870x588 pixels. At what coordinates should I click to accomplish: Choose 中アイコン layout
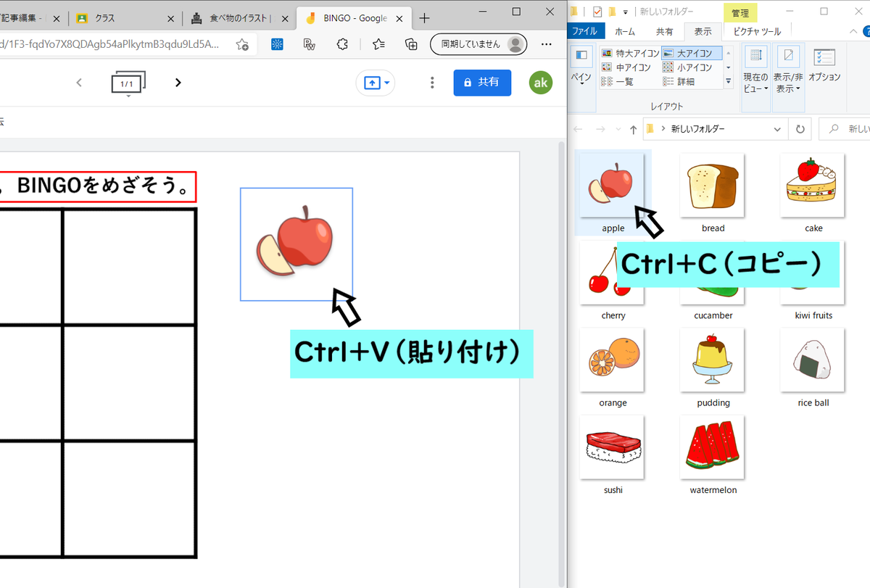627,67
